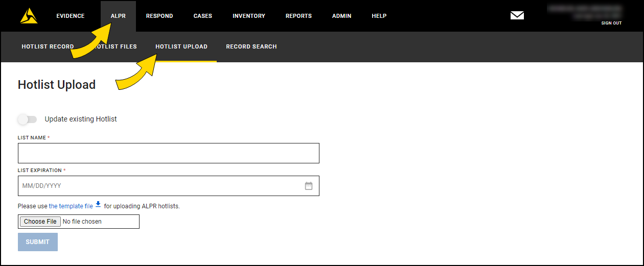644x266 pixels.
Task: Toggle Update existing Hotlist switch
Action: point(28,119)
